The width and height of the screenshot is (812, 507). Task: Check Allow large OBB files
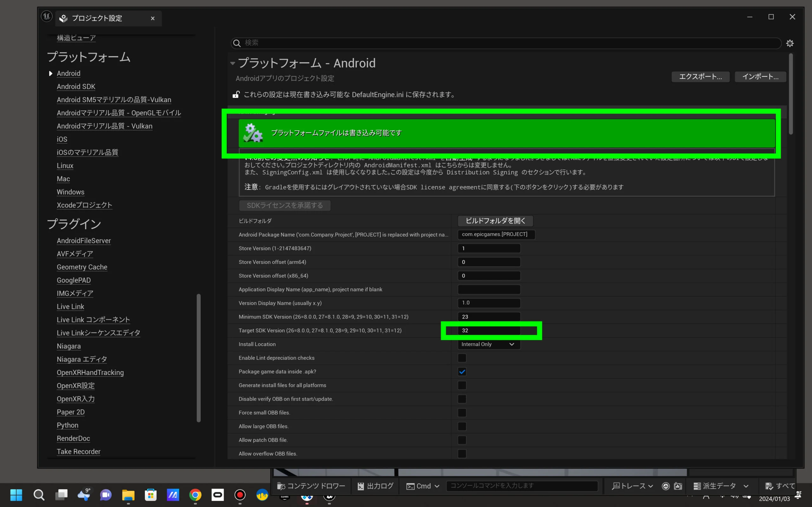coord(462,426)
